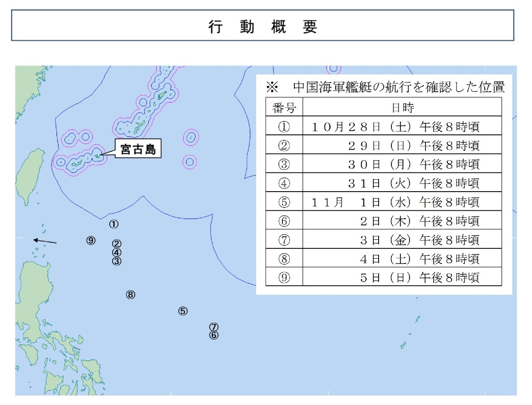This screenshot has height=405, width=532.
Task: Click the date cell 31日(火)午後8時頃
Action: [x=403, y=183]
